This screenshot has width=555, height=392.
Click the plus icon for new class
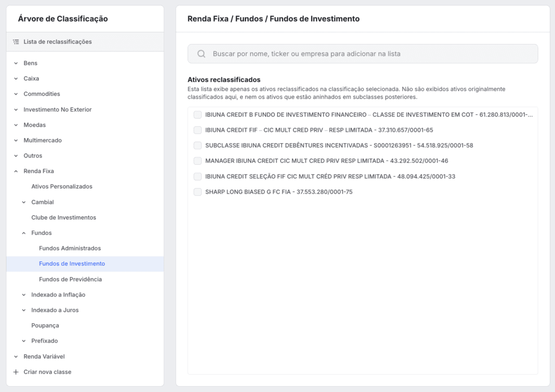click(16, 372)
